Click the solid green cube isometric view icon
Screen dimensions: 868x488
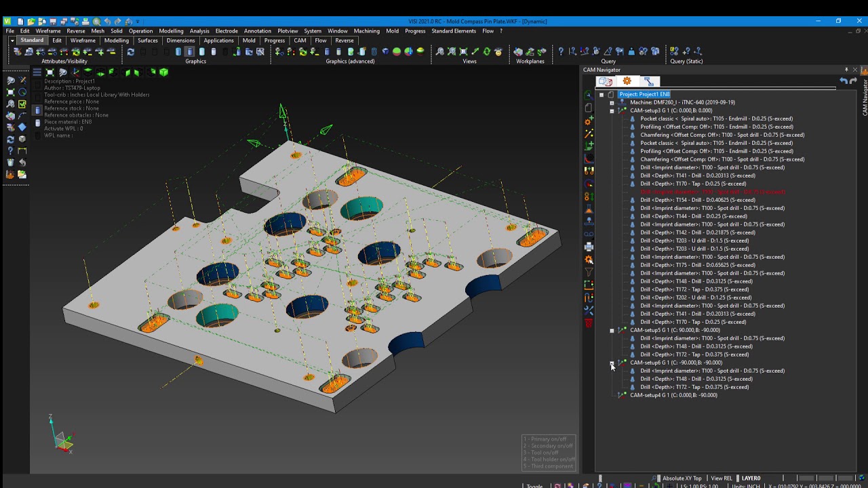(163, 73)
